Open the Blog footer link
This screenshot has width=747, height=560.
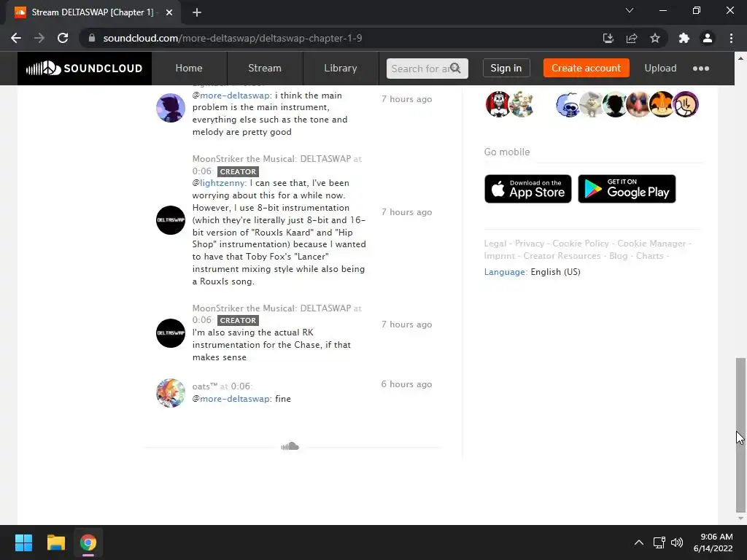pyautogui.click(x=619, y=256)
